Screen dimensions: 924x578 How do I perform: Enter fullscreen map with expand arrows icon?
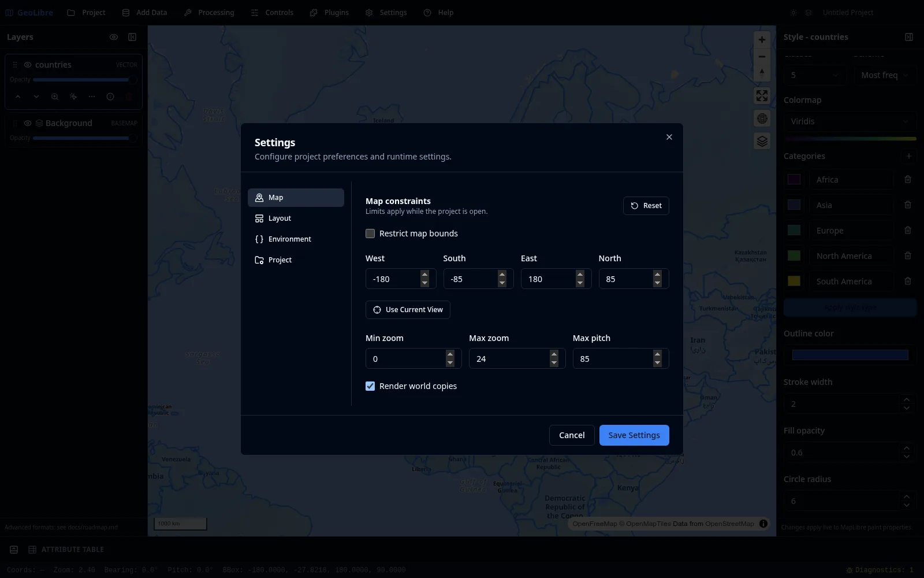762,95
